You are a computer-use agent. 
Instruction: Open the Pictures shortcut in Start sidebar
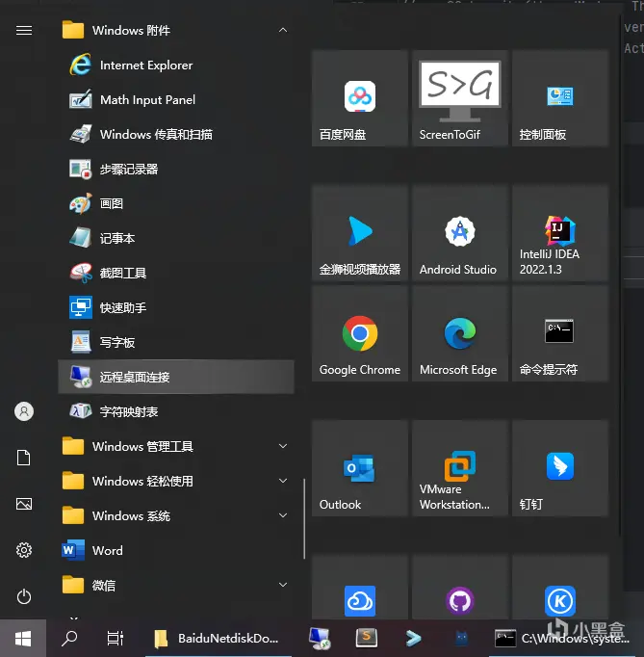24,504
